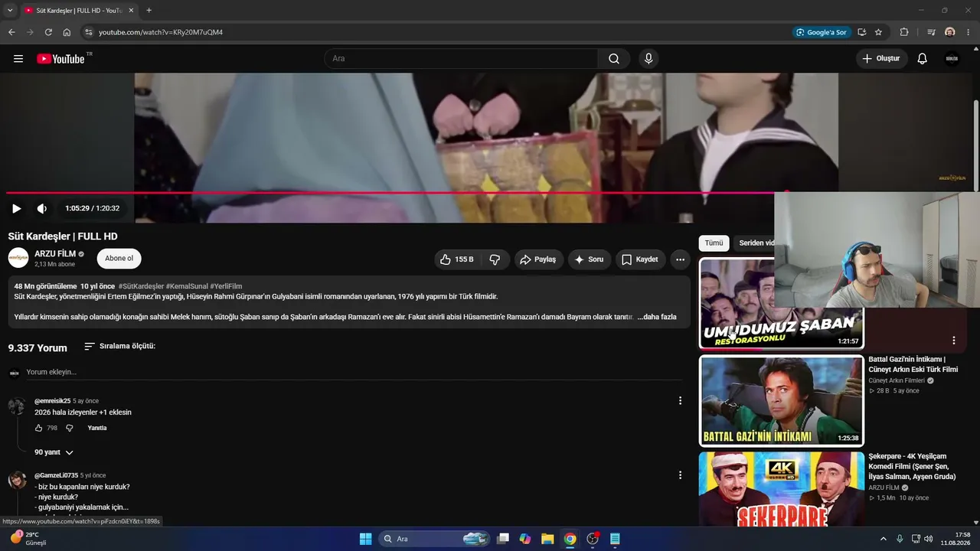980x551 pixels.
Task: Open the Chrome three-dot menu
Action: (969, 32)
